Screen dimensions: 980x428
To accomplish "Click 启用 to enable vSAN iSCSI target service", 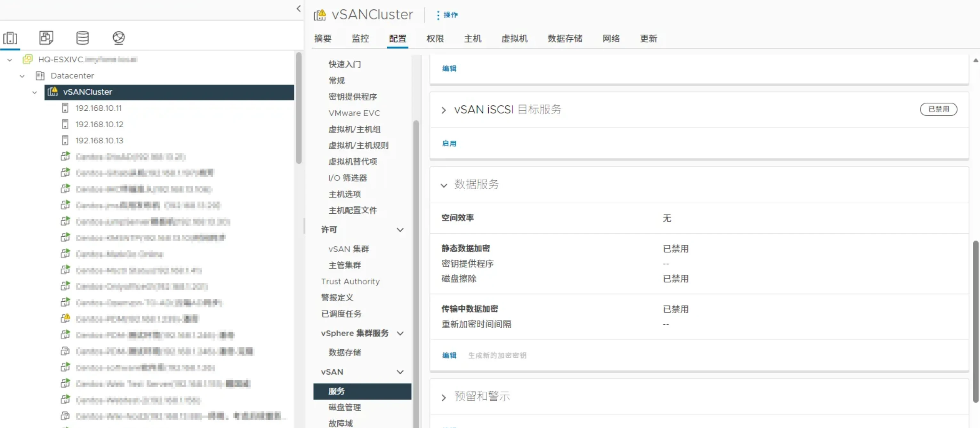I will pos(449,144).
